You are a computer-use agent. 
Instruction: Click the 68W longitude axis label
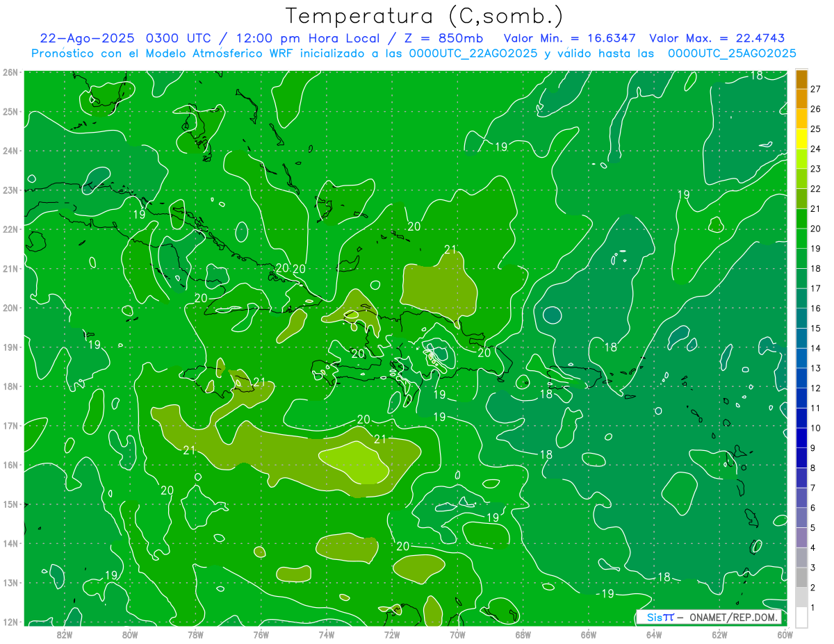(x=523, y=634)
